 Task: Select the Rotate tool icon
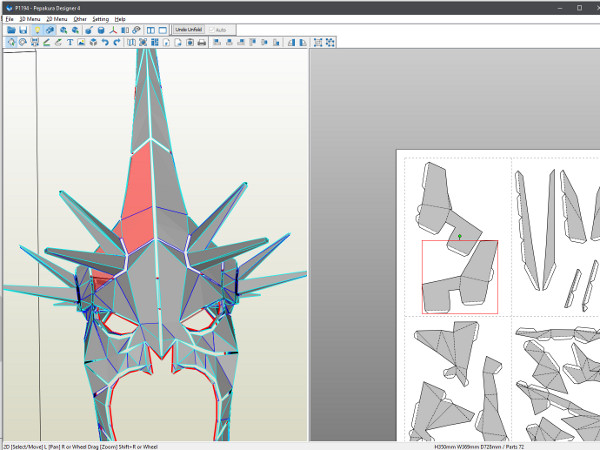23,42
